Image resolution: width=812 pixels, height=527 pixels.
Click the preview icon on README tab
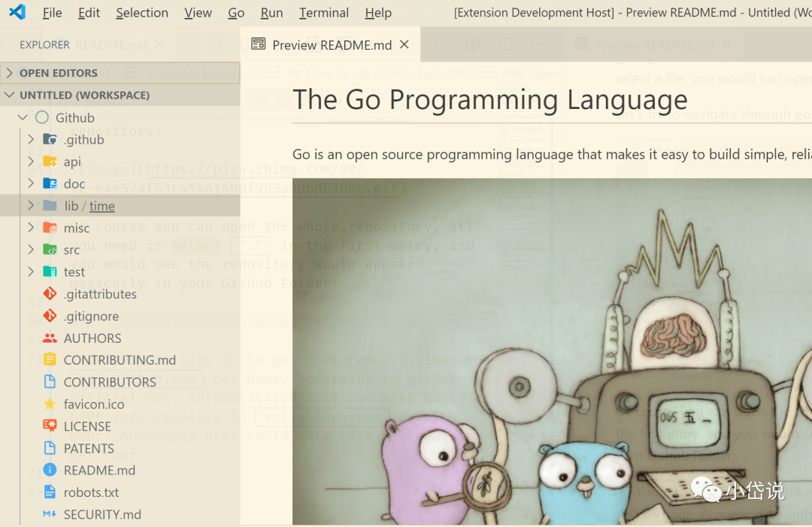pos(259,44)
